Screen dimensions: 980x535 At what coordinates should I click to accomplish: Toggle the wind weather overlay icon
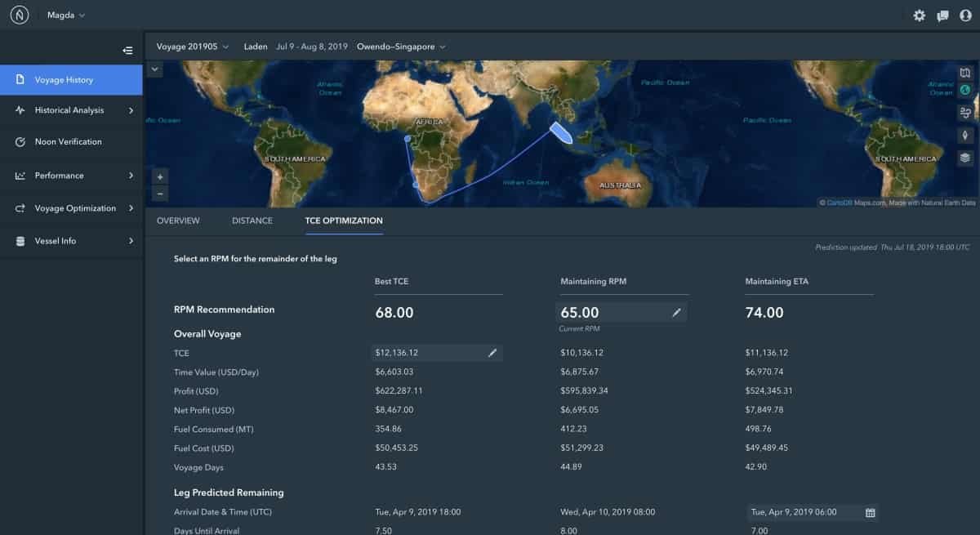pos(965,113)
